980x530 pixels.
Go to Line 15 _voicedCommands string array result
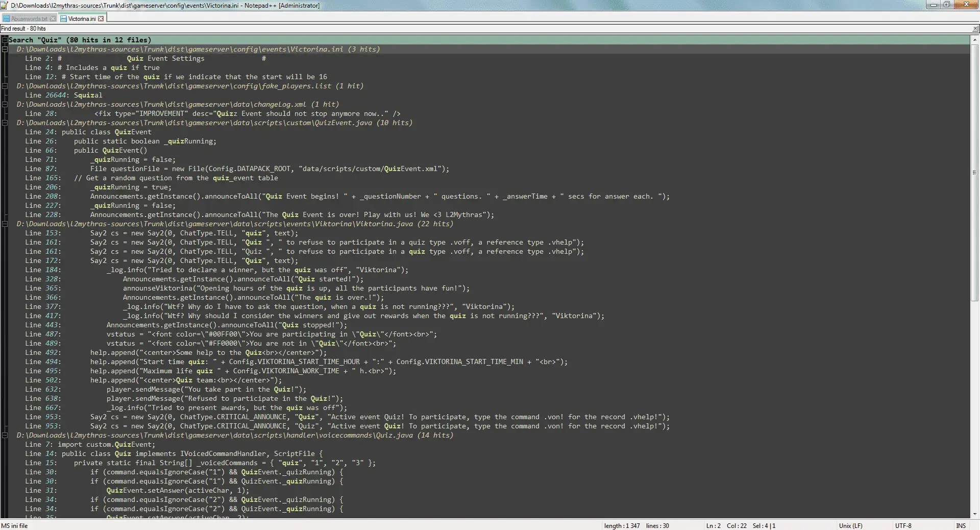coord(201,463)
